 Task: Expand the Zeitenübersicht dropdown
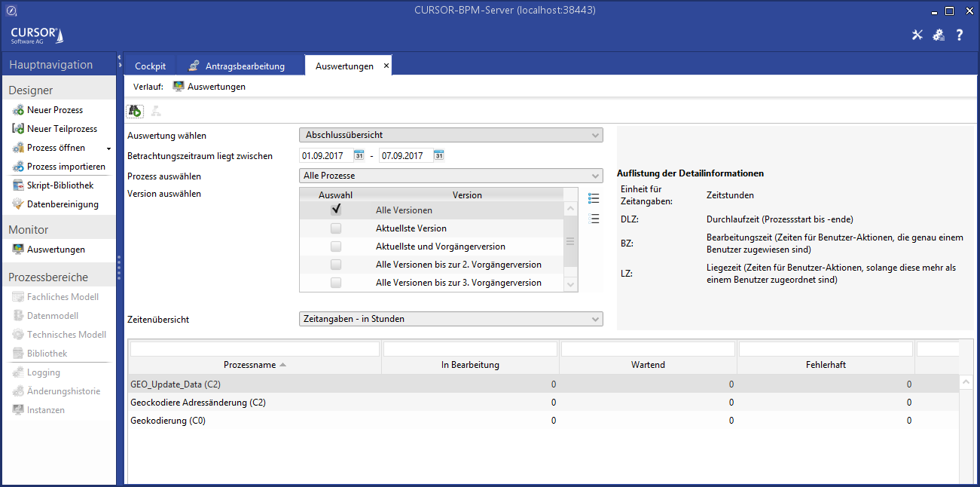[x=450, y=319]
